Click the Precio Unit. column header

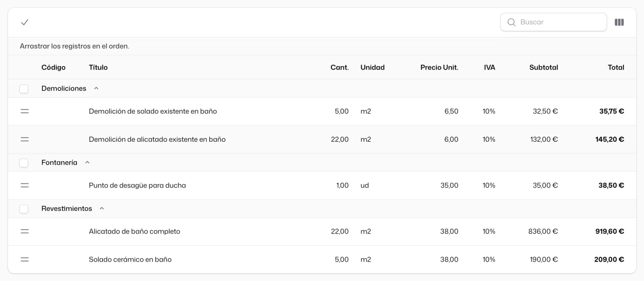point(439,67)
